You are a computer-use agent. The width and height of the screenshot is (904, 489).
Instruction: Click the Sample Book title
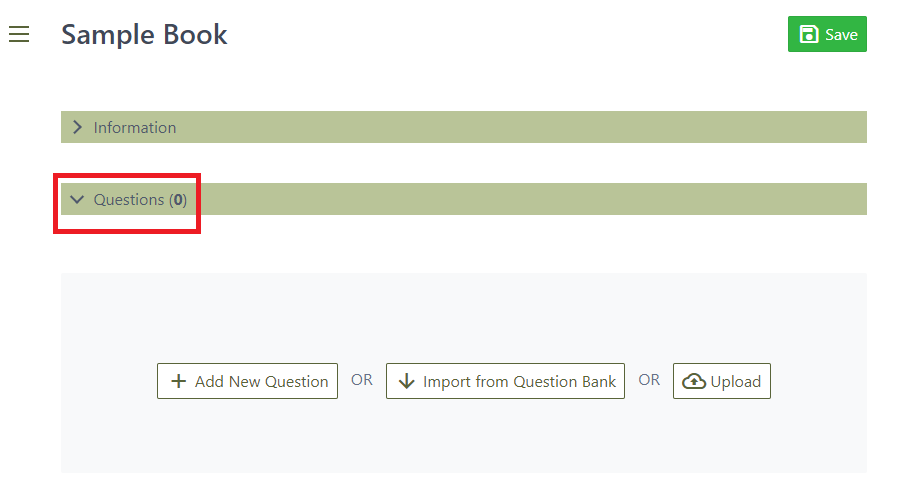tap(144, 35)
